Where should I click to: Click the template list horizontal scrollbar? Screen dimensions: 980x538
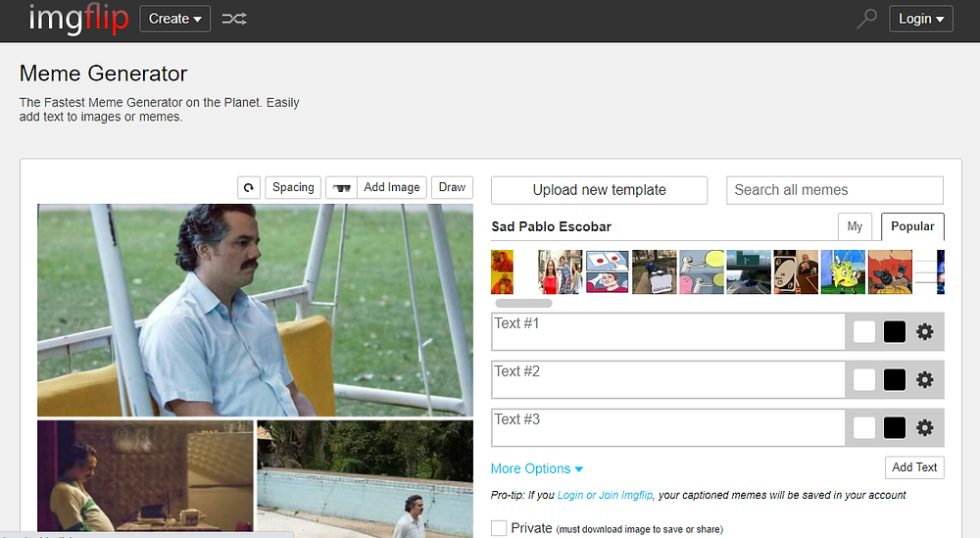pyautogui.click(x=523, y=303)
